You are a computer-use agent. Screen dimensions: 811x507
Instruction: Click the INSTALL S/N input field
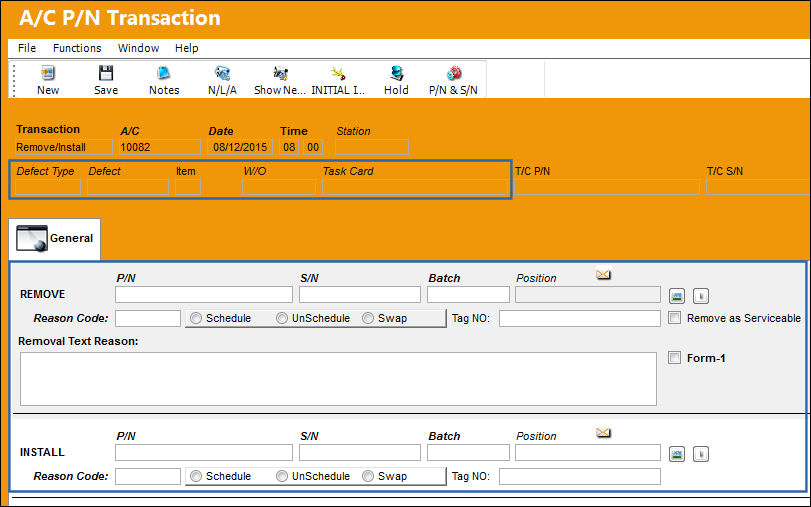pyautogui.click(x=359, y=453)
